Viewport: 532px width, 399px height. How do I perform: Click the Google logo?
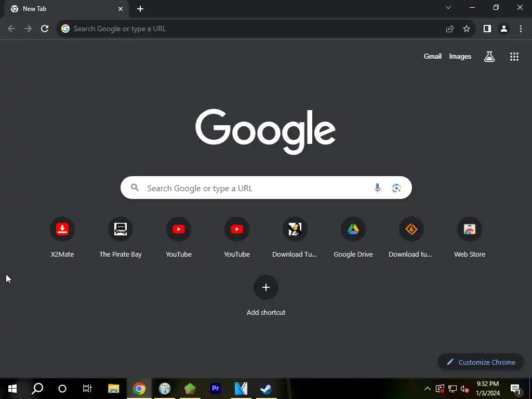(265, 131)
